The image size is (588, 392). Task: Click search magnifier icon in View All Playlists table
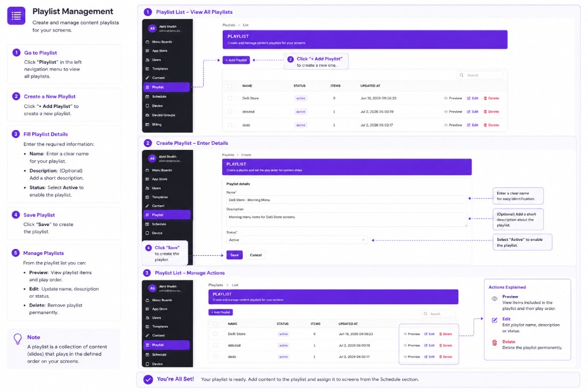point(462,75)
